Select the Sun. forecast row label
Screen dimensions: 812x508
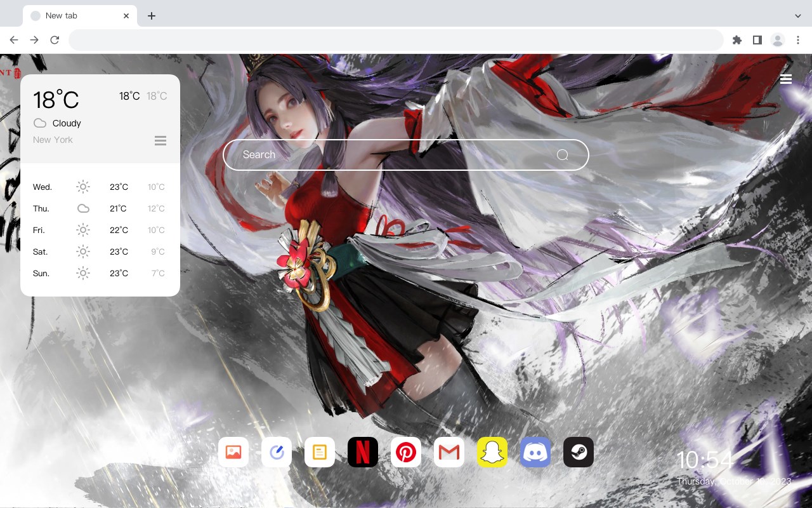pyautogui.click(x=41, y=273)
